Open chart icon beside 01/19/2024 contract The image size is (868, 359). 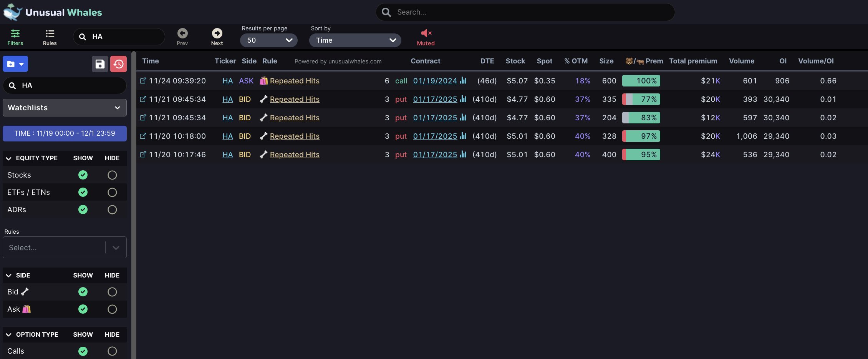coord(463,81)
